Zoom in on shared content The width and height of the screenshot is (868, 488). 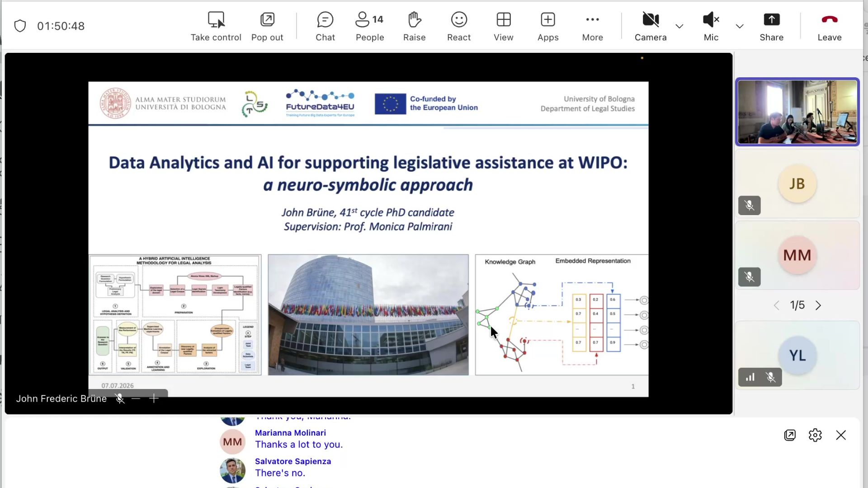coord(154,399)
